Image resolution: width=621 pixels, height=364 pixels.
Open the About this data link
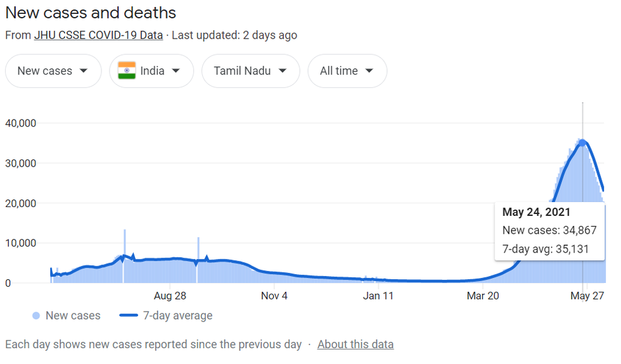pyautogui.click(x=355, y=344)
